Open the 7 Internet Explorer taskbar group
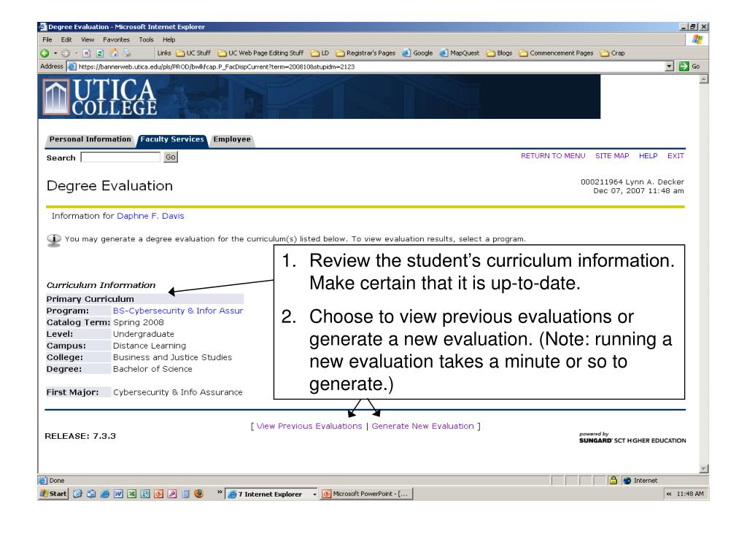The height and width of the screenshot is (560, 747). (x=271, y=494)
